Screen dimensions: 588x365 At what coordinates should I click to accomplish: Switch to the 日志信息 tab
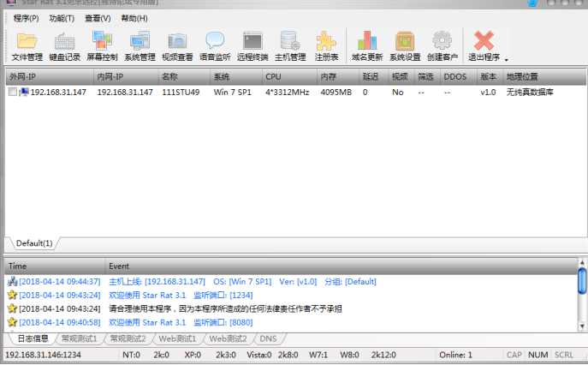pyautogui.click(x=33, y=338)
